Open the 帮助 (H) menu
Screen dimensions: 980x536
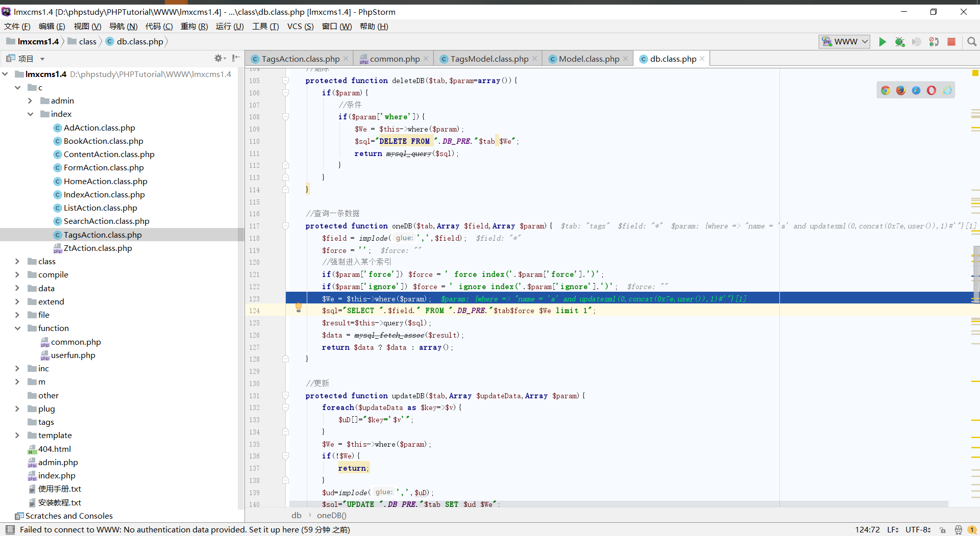click(374, 27)
